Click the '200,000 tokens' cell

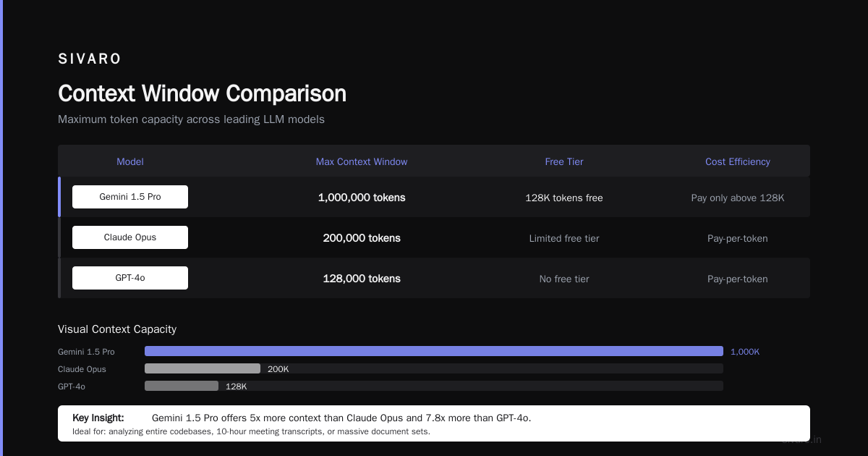pos(362,238)
